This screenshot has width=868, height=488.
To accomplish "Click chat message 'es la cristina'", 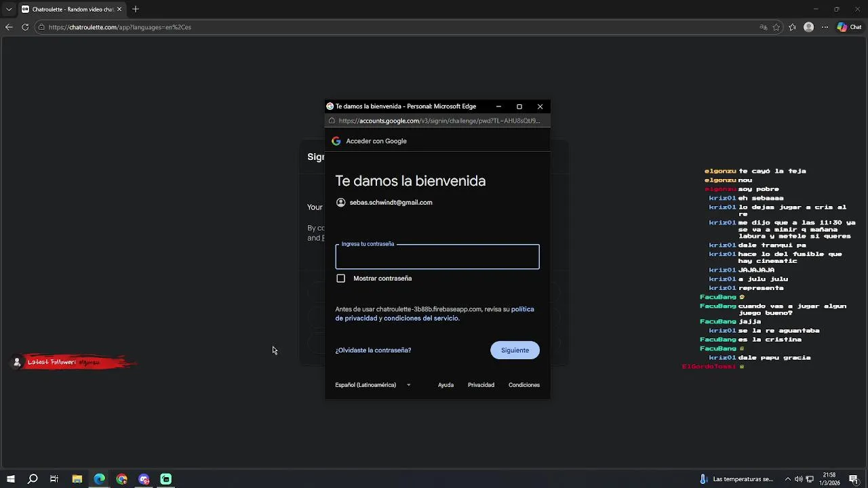I will [770, 340].
